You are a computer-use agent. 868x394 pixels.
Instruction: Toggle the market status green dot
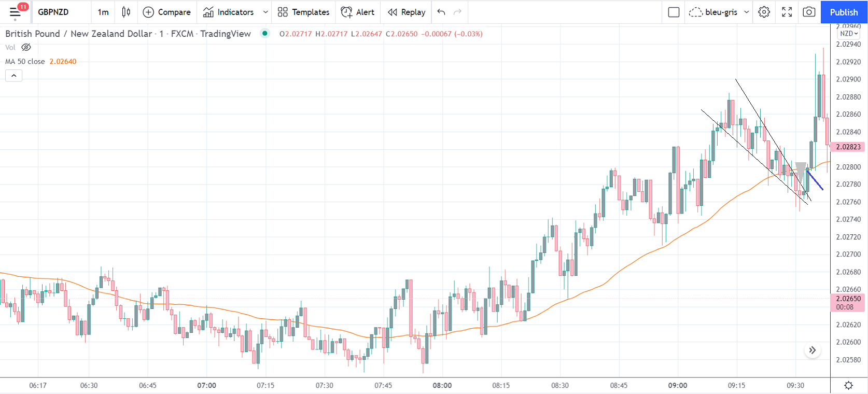[265, 34]
